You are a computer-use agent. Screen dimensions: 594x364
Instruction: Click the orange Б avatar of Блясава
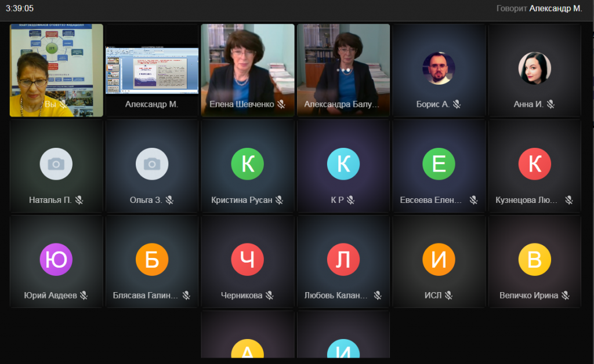point(152,260)
